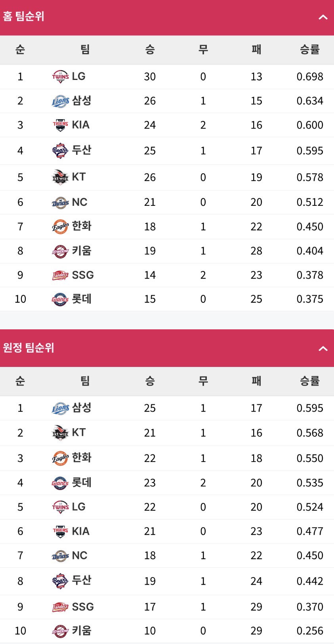334x644 pixels.
Task: Collapse the 홈 팀순위 section chevron
Action: pyautogui.click(x=323, y=17)
